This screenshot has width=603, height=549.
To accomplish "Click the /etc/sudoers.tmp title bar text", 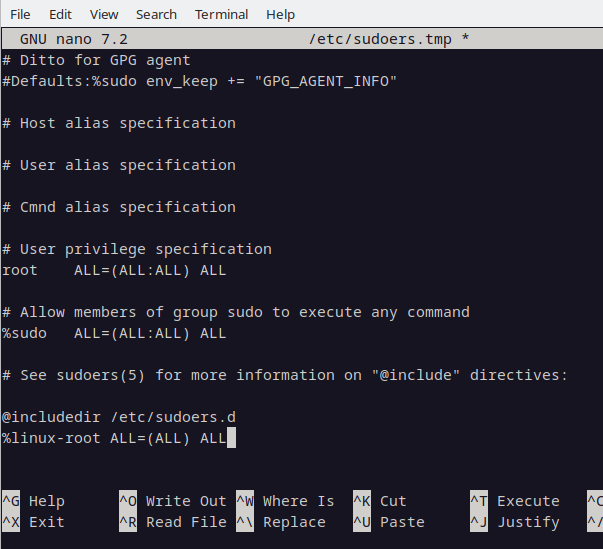I will coord(380,39).
